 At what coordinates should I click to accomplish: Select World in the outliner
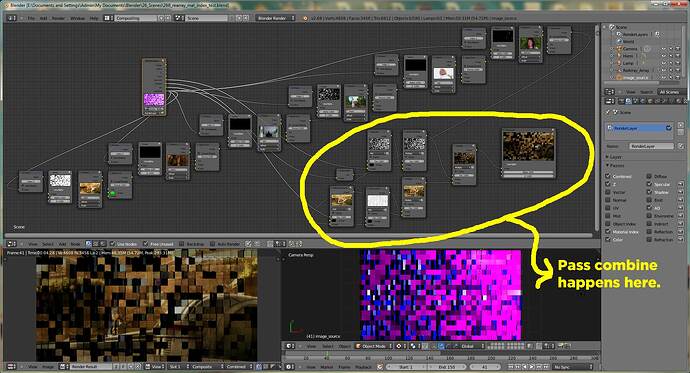pyautogui.click(x=628, y=41)
